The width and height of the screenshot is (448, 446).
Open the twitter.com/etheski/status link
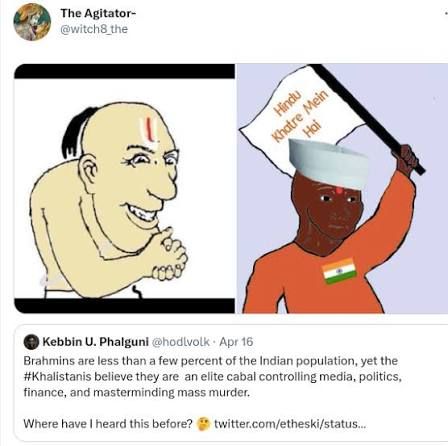pos(290,424)
